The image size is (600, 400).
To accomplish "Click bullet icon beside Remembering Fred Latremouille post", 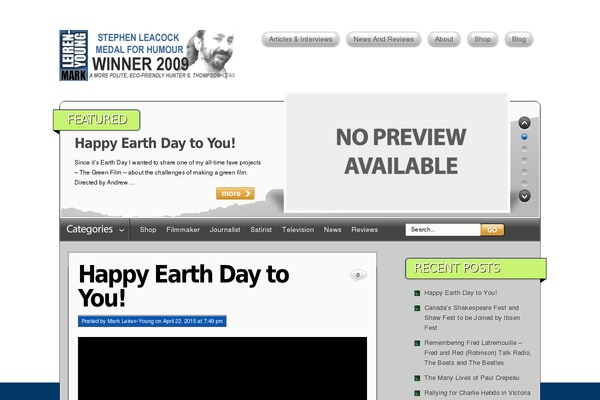I will point(417,343).
